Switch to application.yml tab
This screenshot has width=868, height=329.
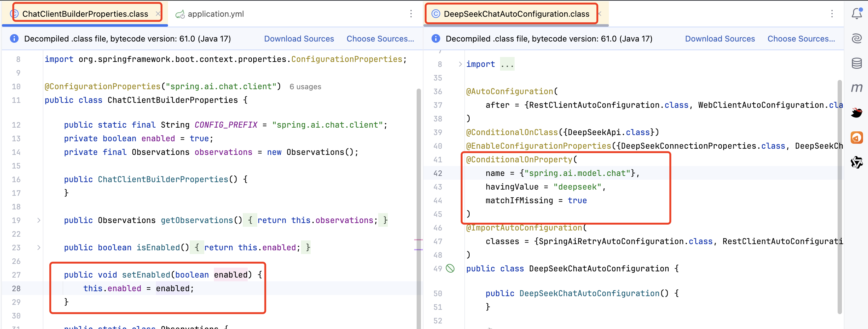(216, 14)
